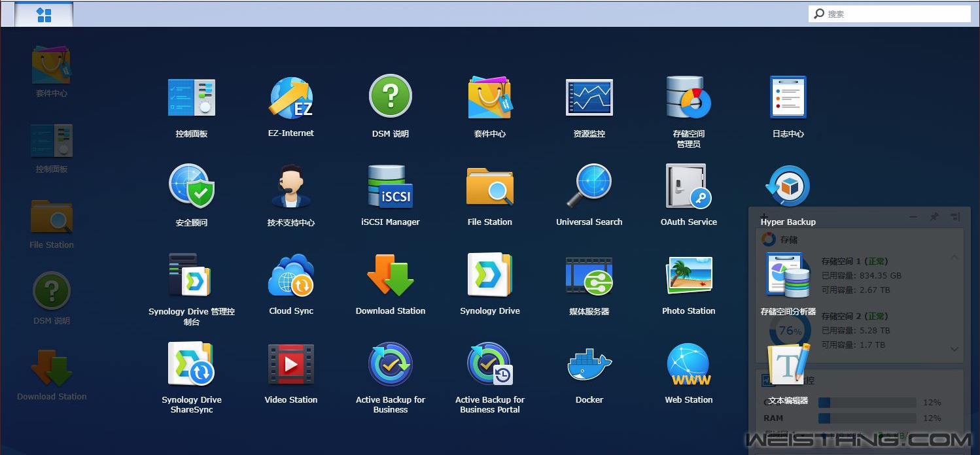Viewport: 980px width, 455px height.
Task: Open Cloud Sync from the app grid
Action: (x=291, y=276)
